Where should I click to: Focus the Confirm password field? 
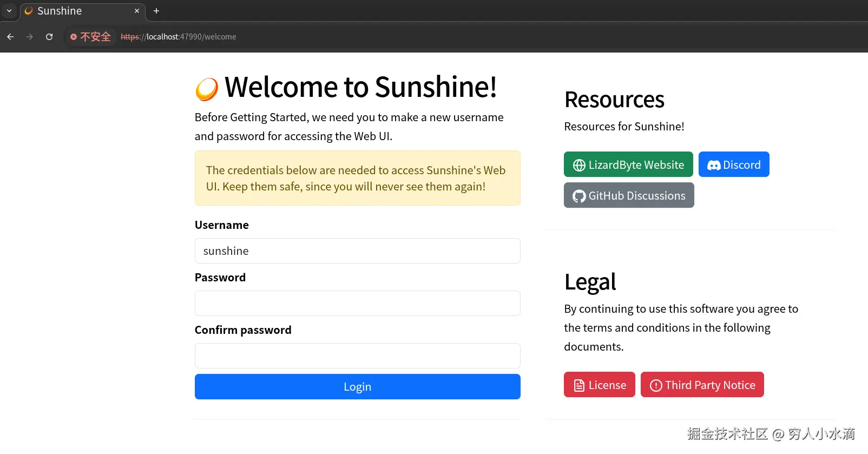358,356
